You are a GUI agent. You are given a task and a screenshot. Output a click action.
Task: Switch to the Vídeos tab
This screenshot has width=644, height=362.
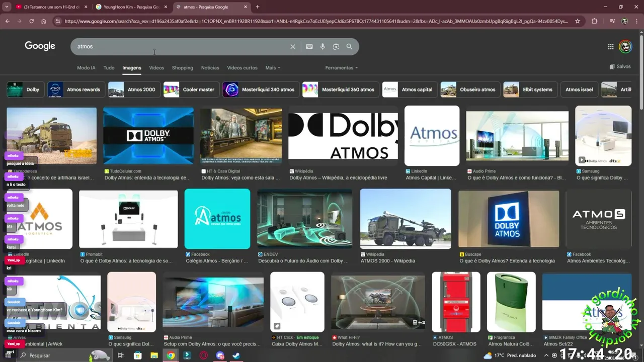[x=156, y=68]
